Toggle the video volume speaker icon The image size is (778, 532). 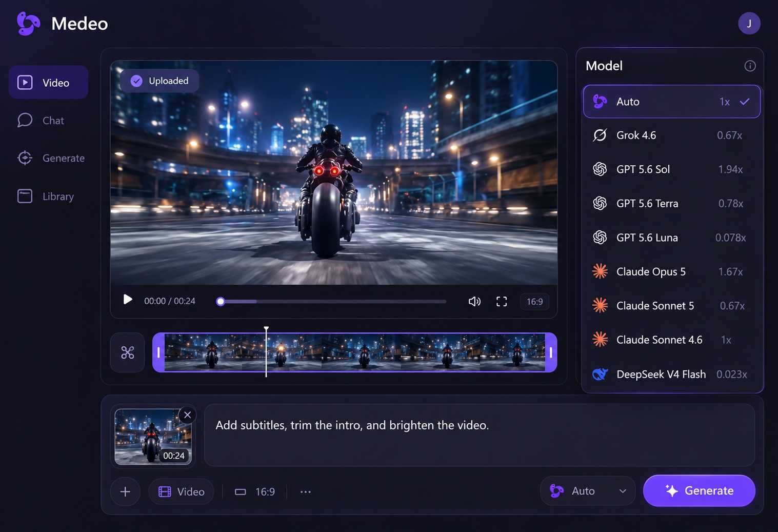pyautogui.click(x=474, y=301)
